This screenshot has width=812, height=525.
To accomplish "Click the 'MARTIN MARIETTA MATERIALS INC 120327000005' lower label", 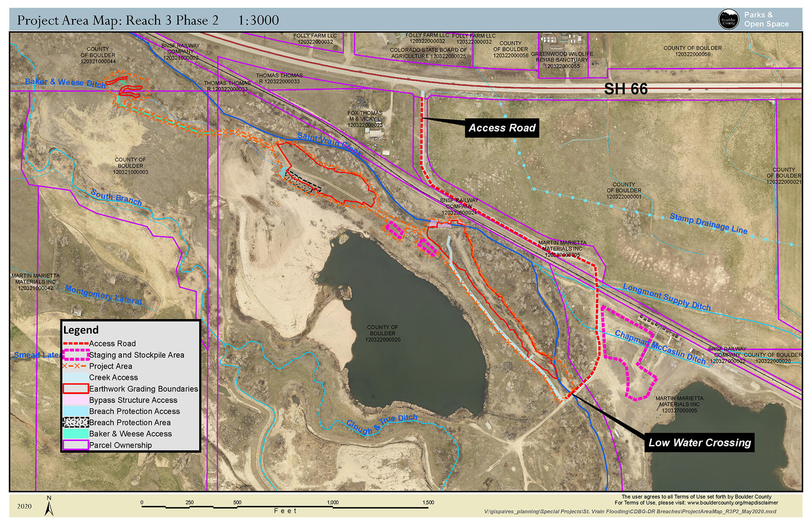I will (679, 405).
